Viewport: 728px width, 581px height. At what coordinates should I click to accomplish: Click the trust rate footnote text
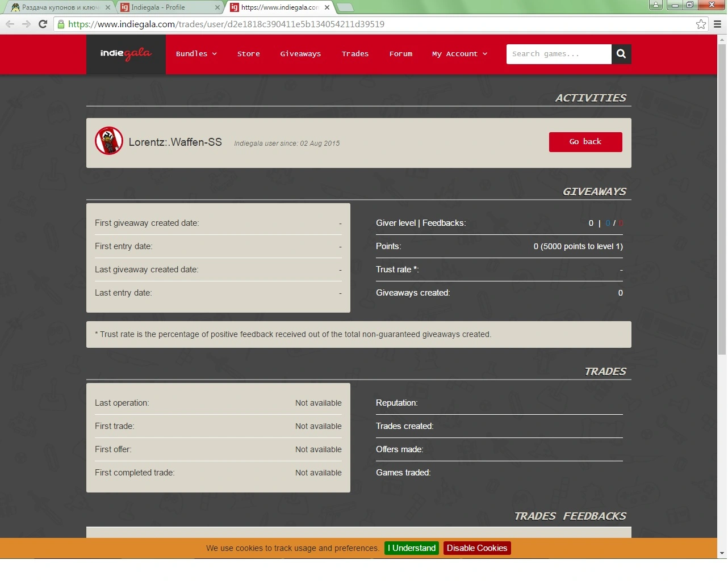click(x=293, y=335)
